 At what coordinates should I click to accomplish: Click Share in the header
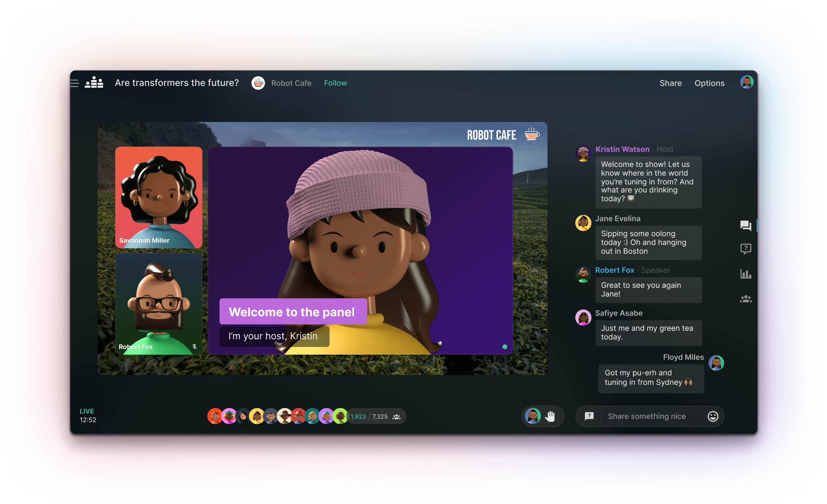pos(670,83)
